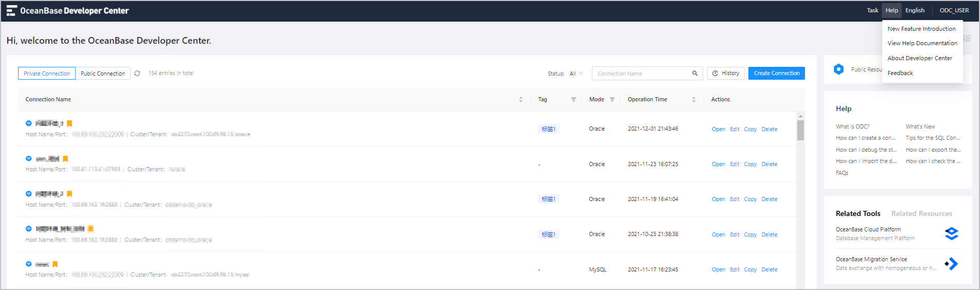Open the MySQL connection dated 2021-11-17
980x290 pixels.
pyautogui.click(x=719, y=269)
